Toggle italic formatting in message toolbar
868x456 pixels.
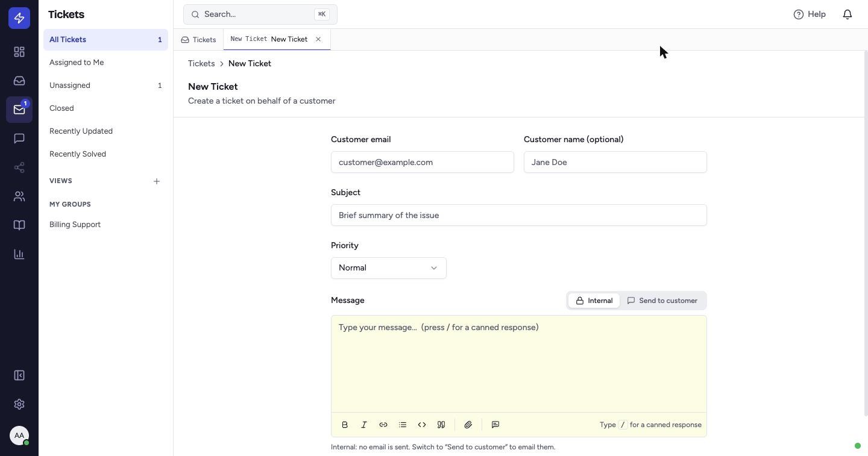click(x=364, y=425)
